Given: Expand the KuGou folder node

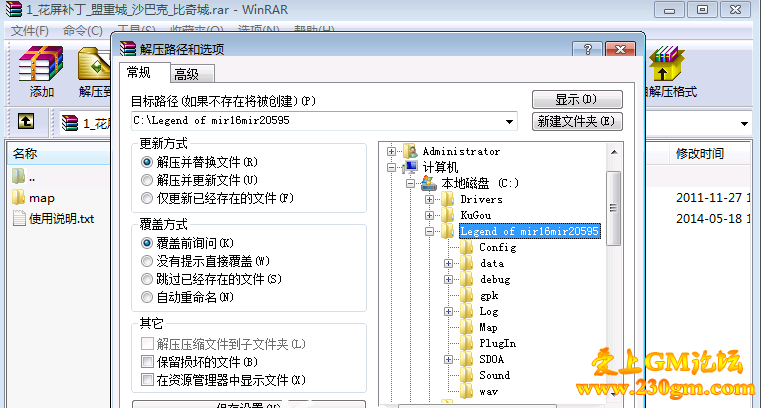Looking at the screenshot, I should 429,215.
